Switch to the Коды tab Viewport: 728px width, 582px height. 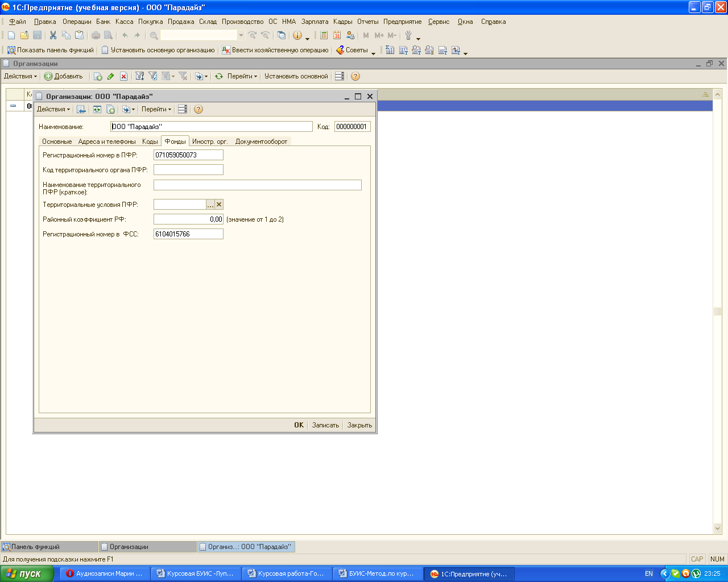click(x=150, y=142)
